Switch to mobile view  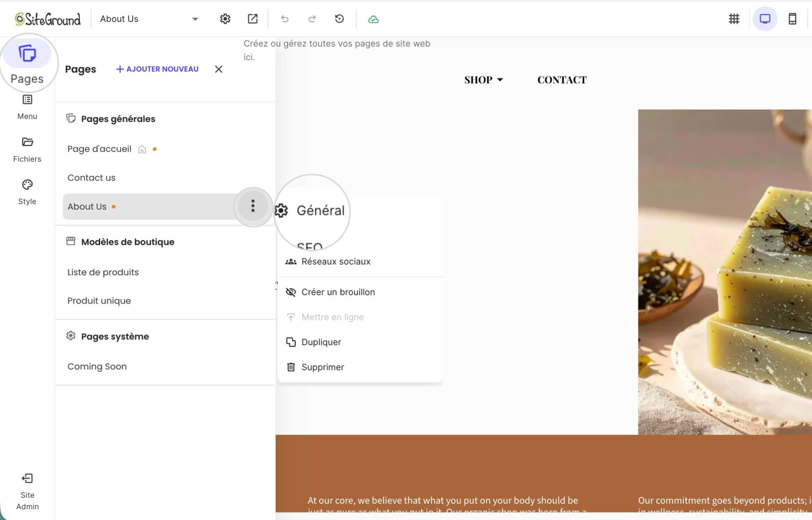click(792, 19)
